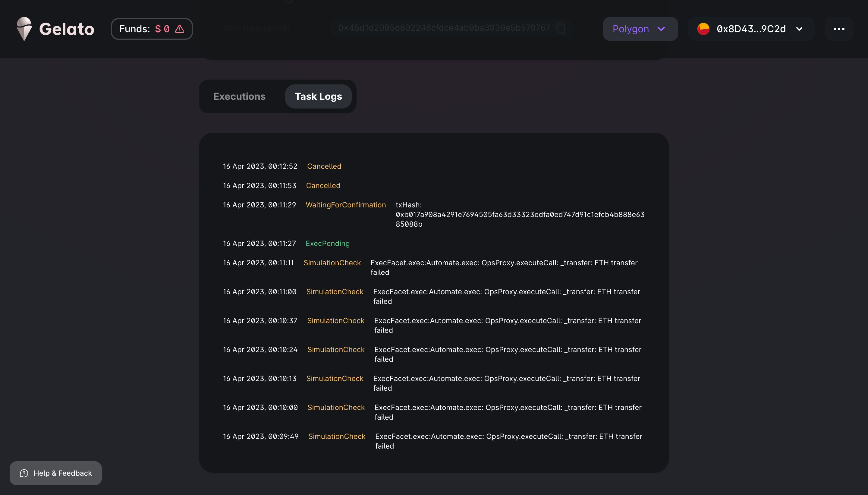The width and height of the screenshot is (868, 495).
Task: Click timestamp 16 Apr 2023, 00:11:29
Action: point(259,205)
